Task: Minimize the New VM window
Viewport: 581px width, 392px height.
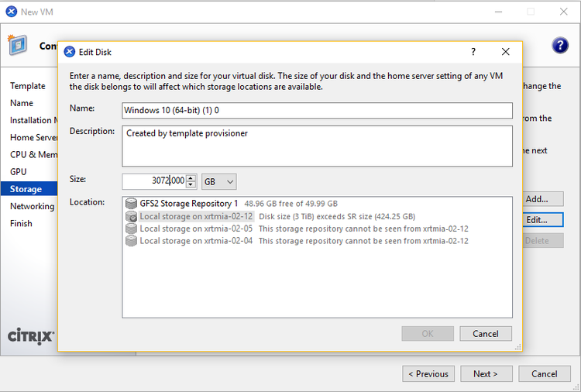Action: coord(499,12)
